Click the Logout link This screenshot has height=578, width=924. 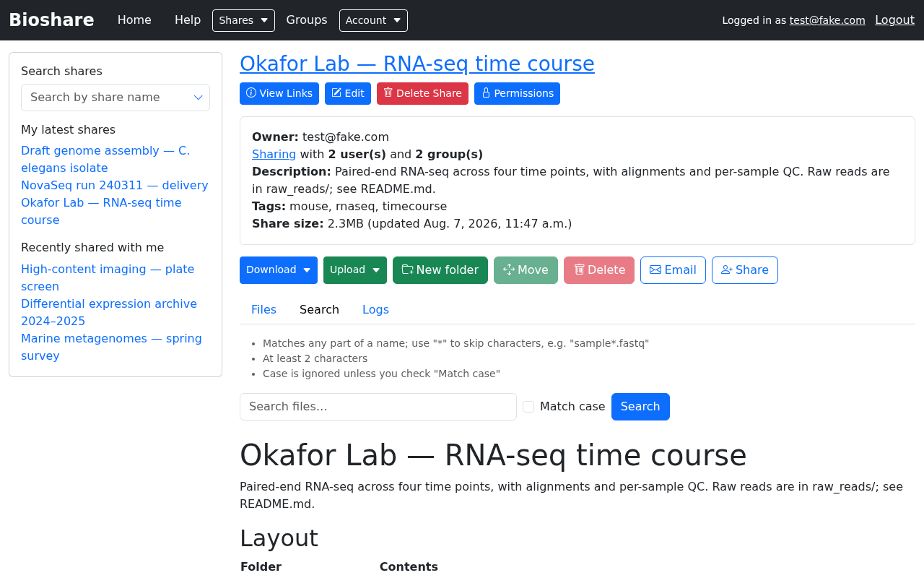(894, 20)
